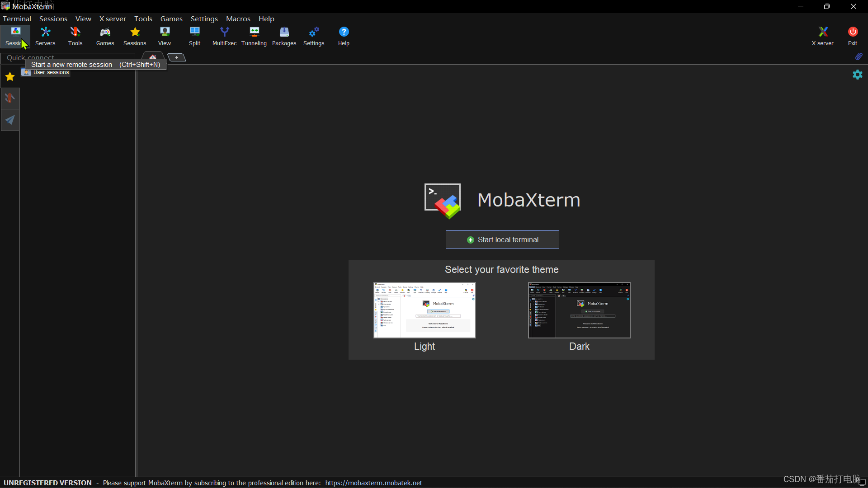
Task: Follow the mobaxterm.mobatek.net subscription link
Action: click(373, 483)
